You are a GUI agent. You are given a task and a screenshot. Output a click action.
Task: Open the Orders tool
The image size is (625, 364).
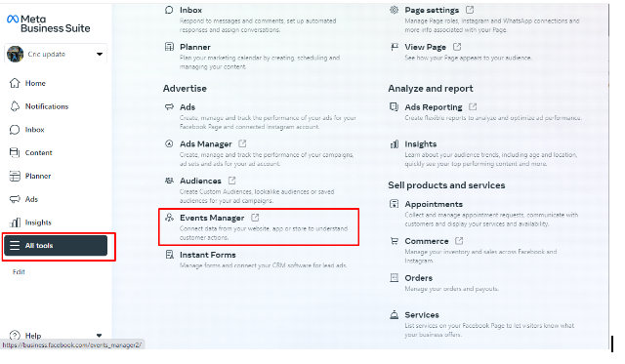pos(419,278)
